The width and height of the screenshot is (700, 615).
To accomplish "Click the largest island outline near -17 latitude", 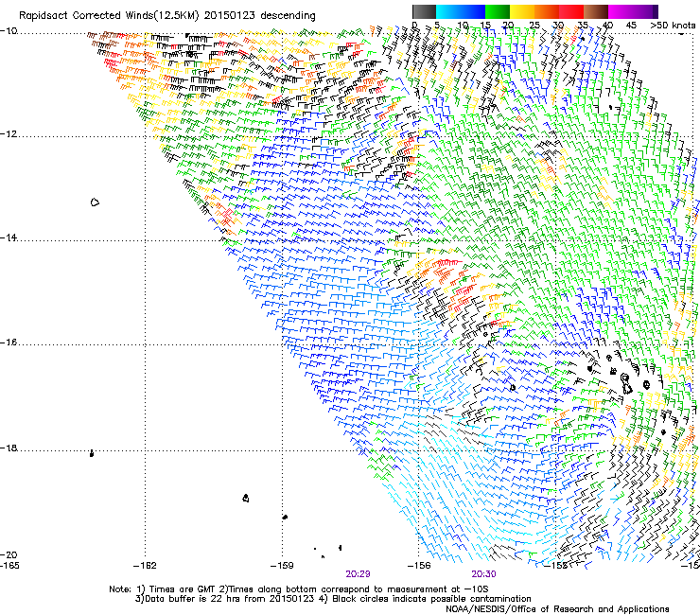I will click(x=626, y=384).
